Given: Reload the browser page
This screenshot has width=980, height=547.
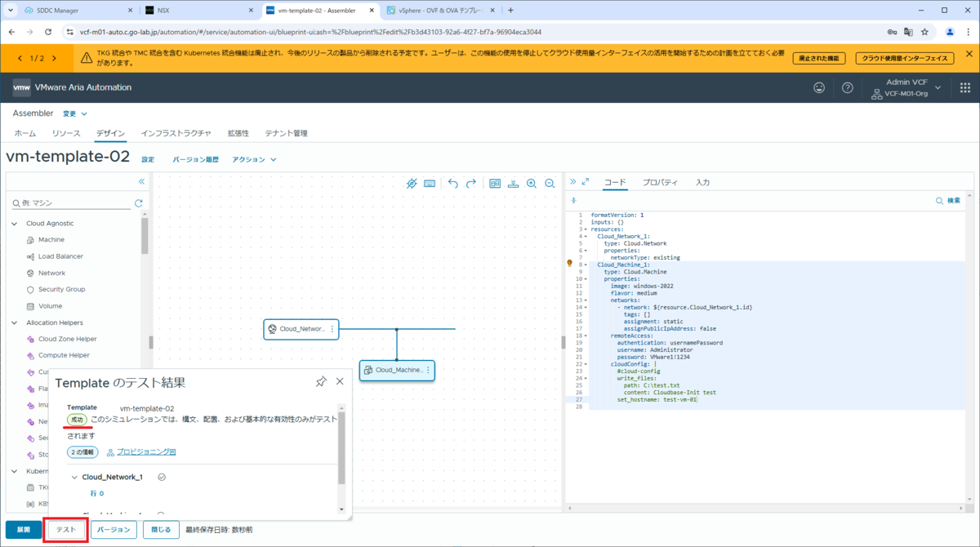Looking at the screenshot, I should click(x=48, y=32).
